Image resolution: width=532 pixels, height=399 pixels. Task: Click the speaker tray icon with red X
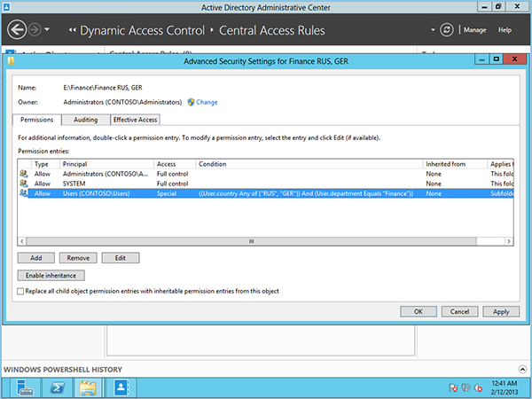[478, 387]
